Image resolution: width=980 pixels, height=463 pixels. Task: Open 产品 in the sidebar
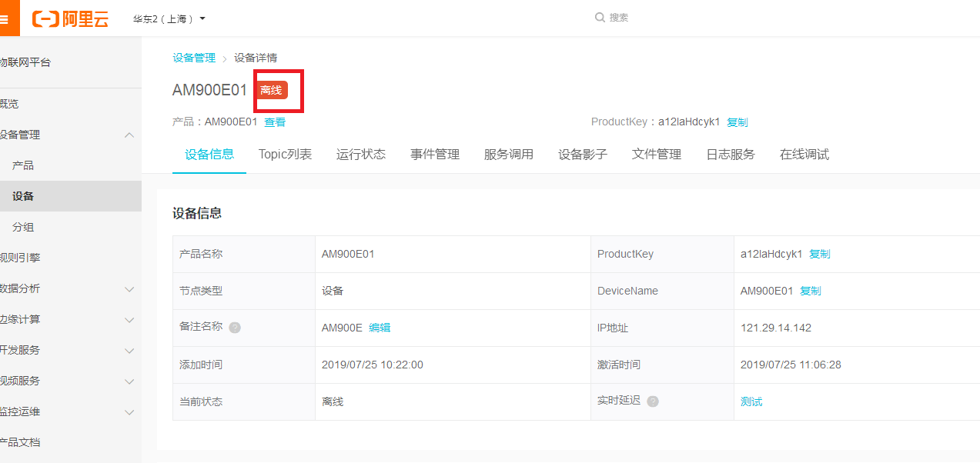coord(23,165)
